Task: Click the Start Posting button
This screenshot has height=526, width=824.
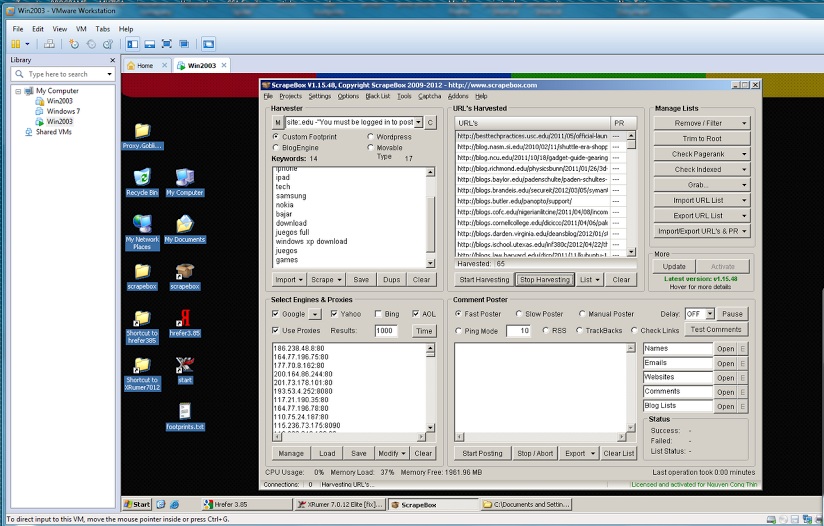Action: click(x=482, y=453)
